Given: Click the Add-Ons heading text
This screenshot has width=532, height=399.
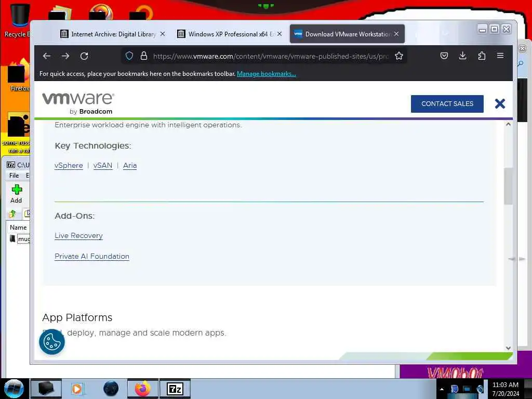Looking at the screenshot, I should (75, 216).
